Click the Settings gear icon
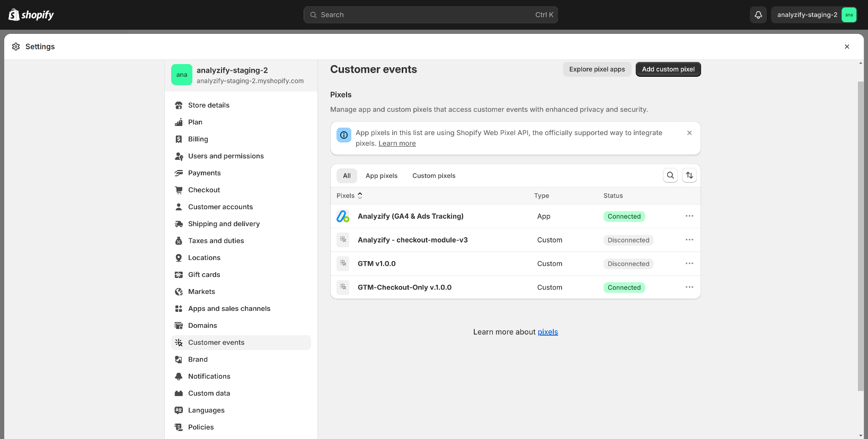Viewport: 868px width, 439px height. coord(16,47)
